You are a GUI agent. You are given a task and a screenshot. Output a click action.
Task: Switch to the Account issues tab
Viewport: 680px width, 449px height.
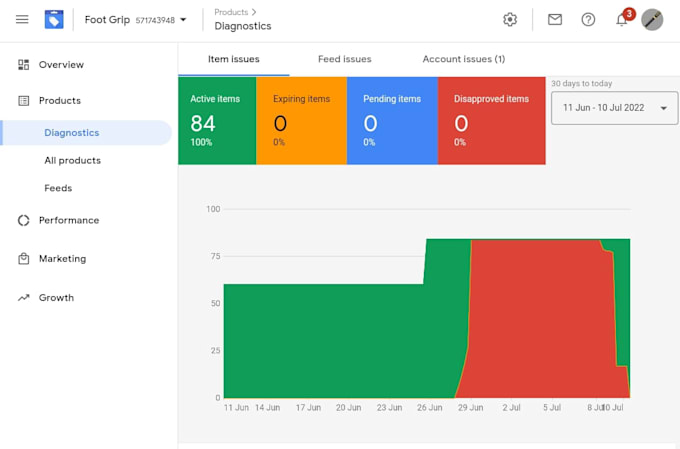pos(463,59)
